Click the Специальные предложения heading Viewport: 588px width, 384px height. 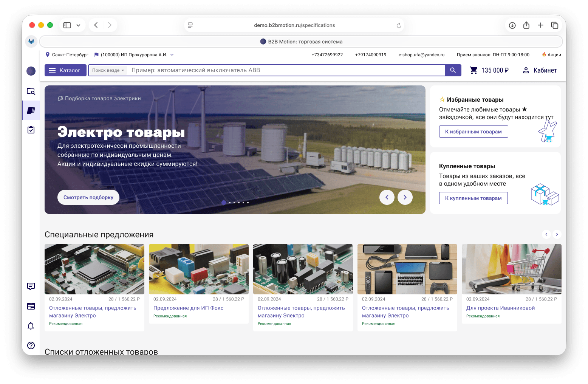(99, 235)
